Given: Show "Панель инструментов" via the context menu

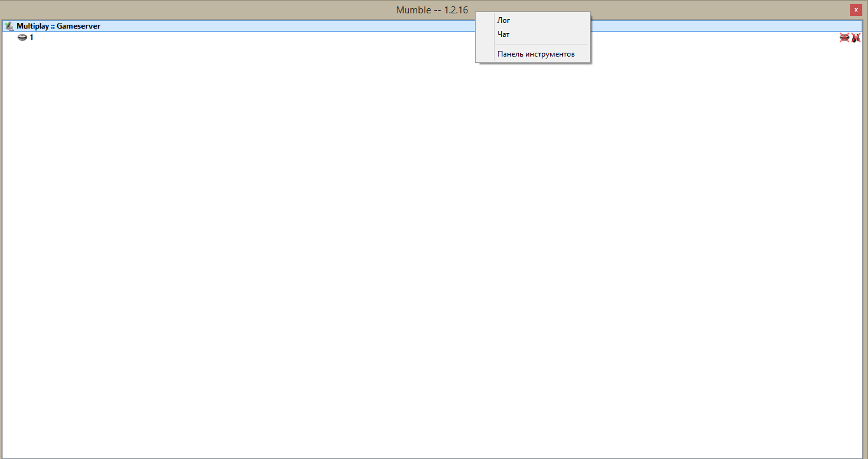Looking at the screenshot, I should 535,54.
